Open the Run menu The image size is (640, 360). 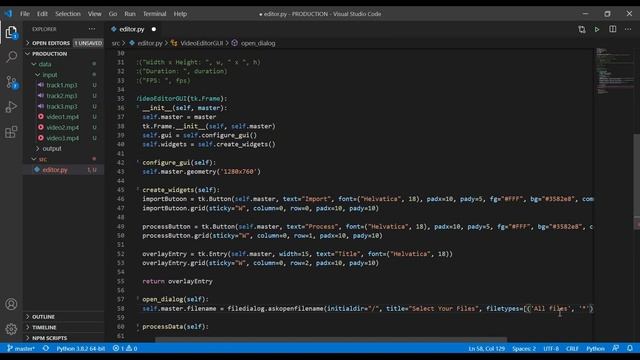tap(130, 14)
